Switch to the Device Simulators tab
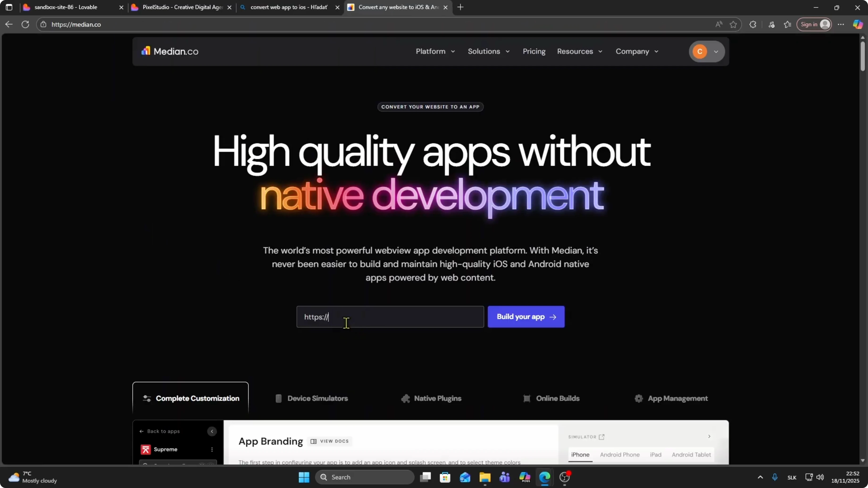The height and width of the screenshot is (488, 868). 311,398
